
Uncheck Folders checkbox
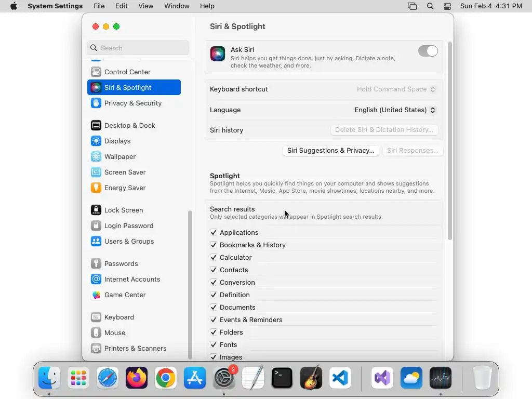pos(214,332)
